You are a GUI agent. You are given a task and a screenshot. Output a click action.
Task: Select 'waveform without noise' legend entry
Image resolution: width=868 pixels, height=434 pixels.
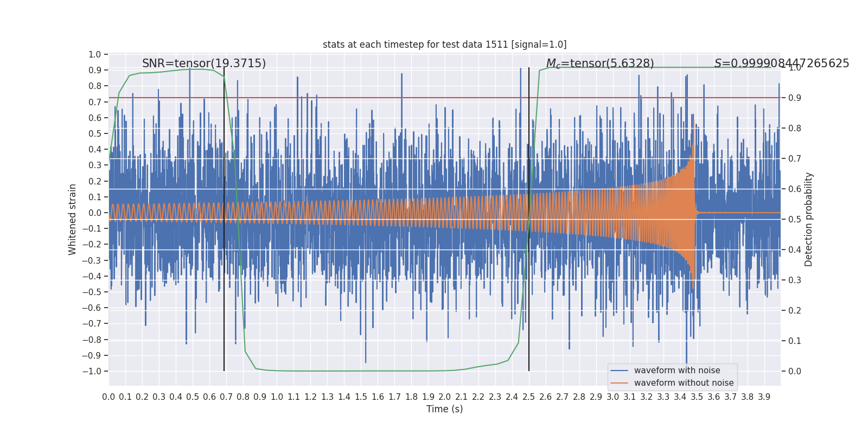[x=684, y=383]
